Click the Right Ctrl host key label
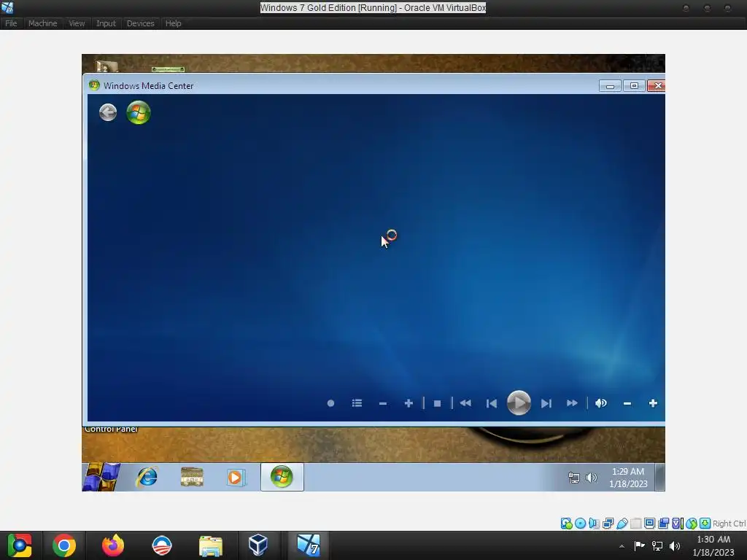Image resolution: width=747 pixels, height=560 pixels. (x=729, y=524)
